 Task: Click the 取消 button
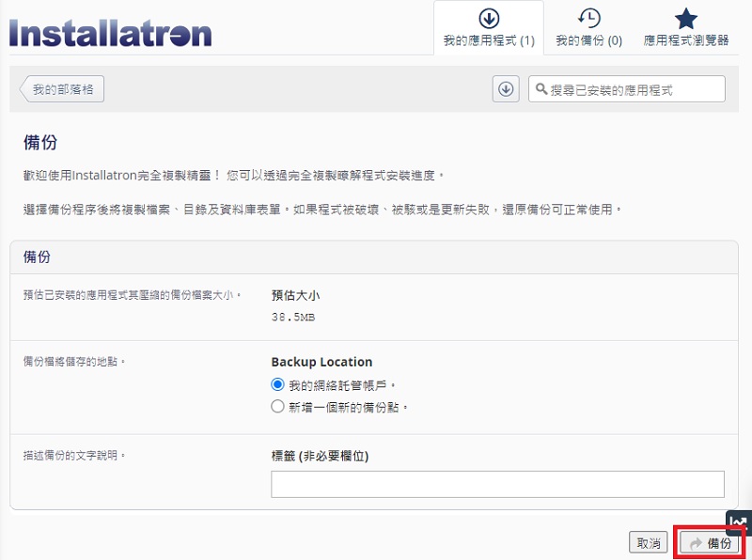tap(648, 543)
